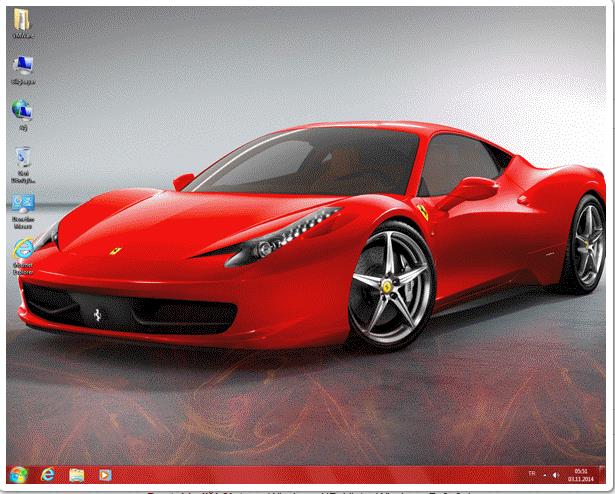Click the taskbar clock showing 05:51
615x494 pixels.
tap(581, 474)
